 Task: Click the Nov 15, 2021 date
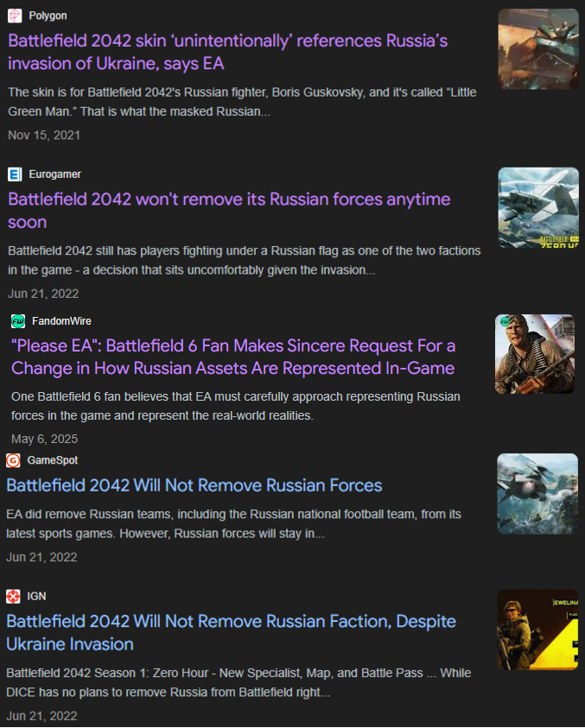point(44,135)
